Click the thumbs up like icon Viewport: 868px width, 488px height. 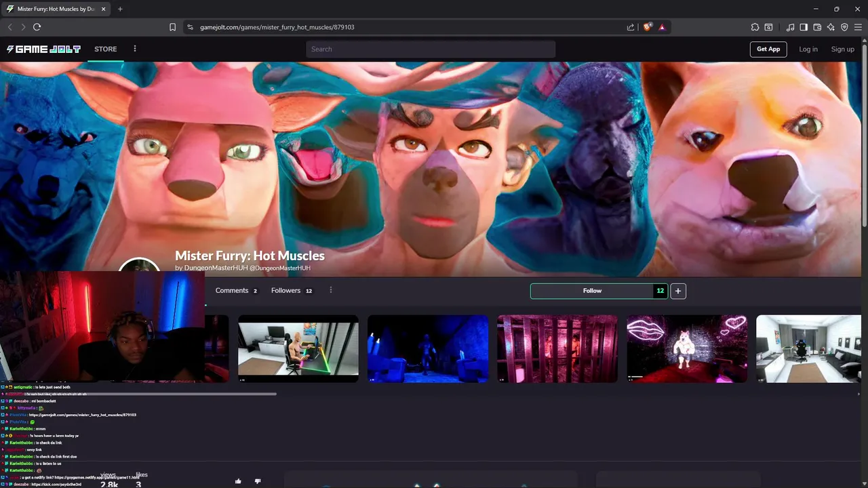coord(238,481)
